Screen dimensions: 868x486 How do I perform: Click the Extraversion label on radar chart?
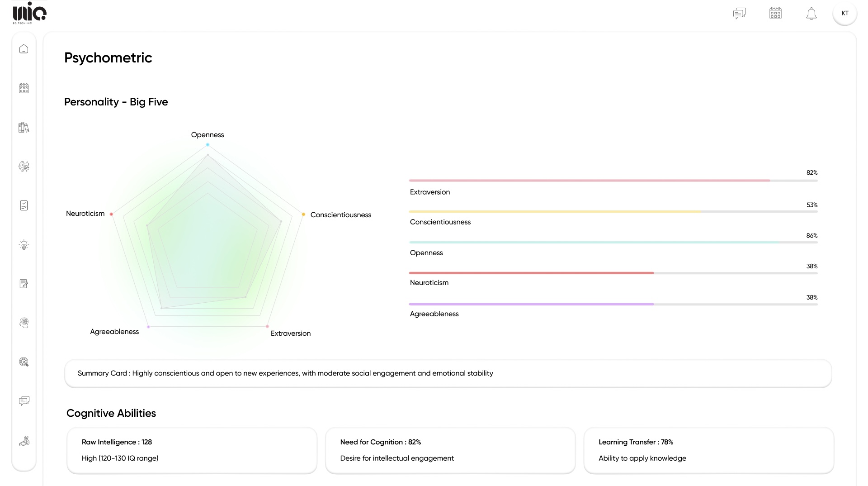point(291,334)
